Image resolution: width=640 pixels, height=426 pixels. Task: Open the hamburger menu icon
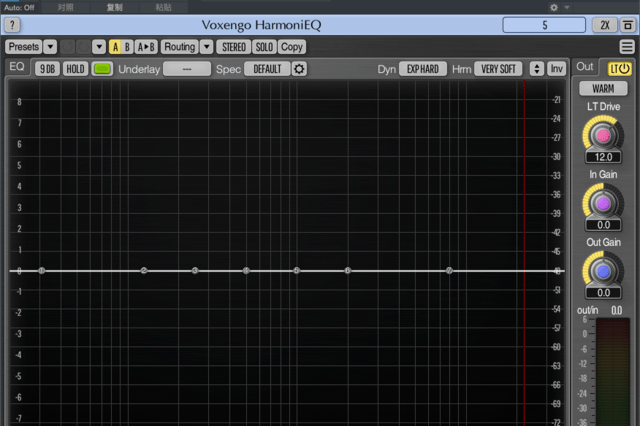coord(627,47)
